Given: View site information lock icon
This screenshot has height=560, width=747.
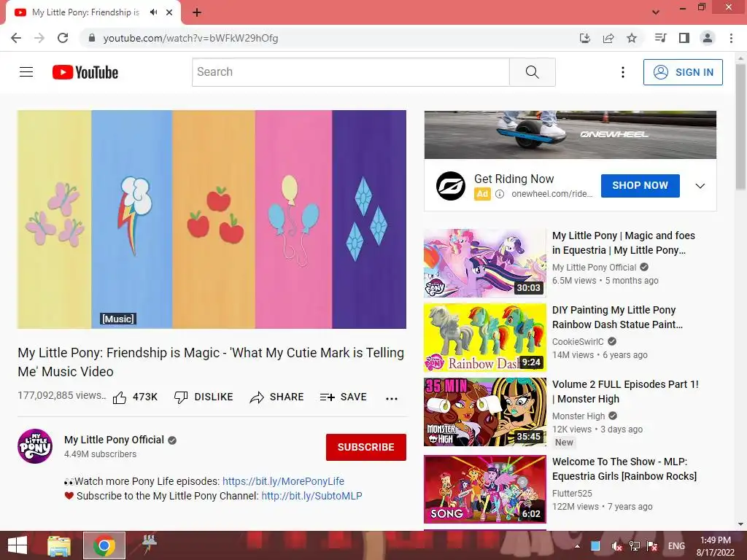Looking at the screenshot, I should [92, 38].
